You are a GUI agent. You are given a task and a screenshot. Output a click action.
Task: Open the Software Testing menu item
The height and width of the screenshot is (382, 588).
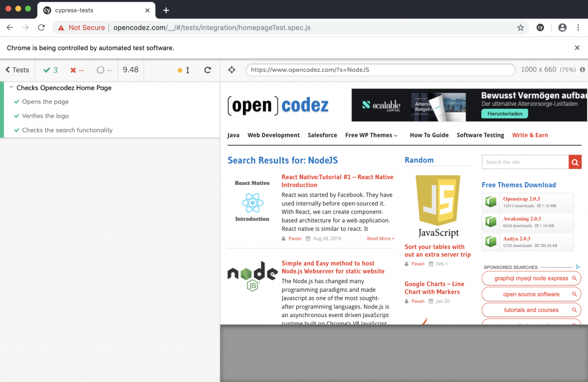(480, 135)
